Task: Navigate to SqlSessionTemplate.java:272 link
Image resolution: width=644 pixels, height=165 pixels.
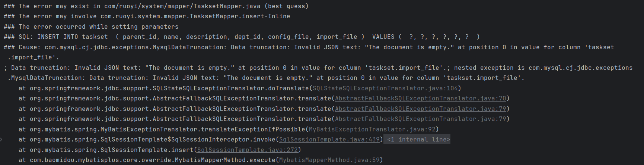Action: 247,150
